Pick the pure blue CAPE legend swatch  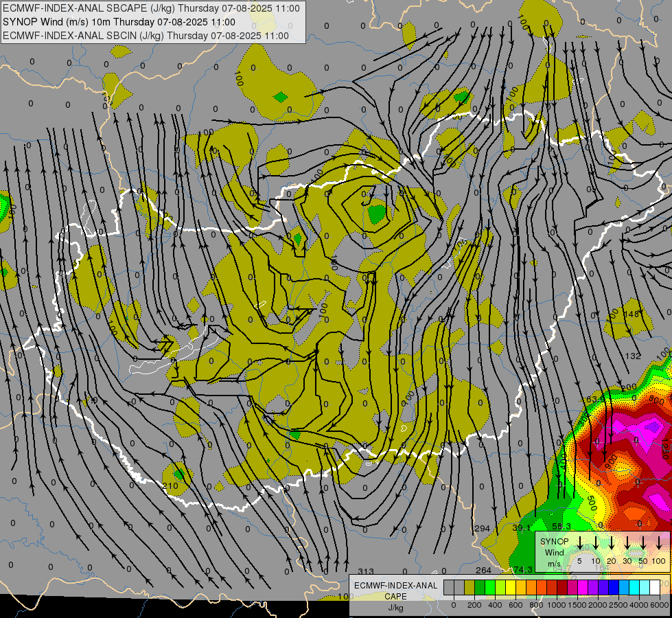(613, 587)
